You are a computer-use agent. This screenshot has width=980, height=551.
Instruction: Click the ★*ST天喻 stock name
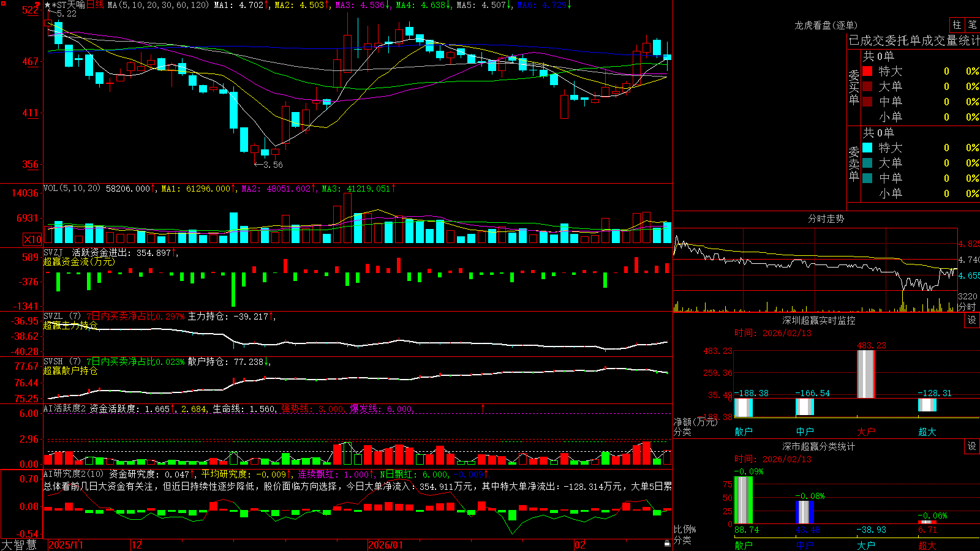click(x=65, y=5)
